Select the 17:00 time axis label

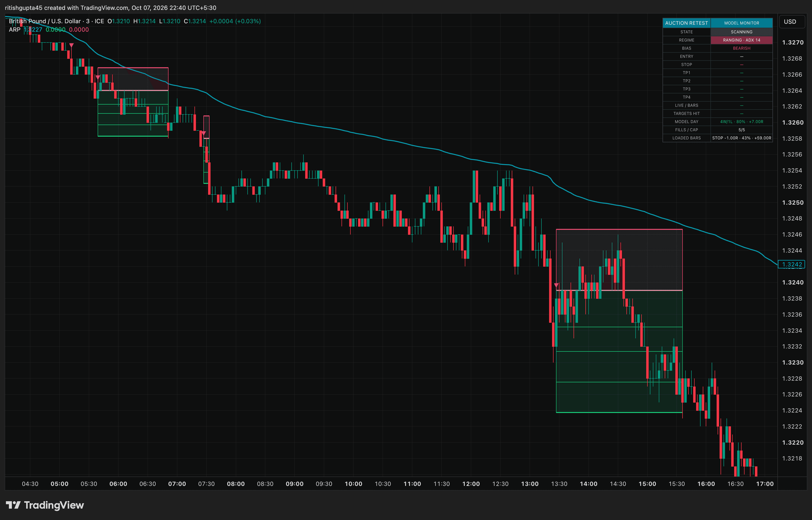[765, 484]
